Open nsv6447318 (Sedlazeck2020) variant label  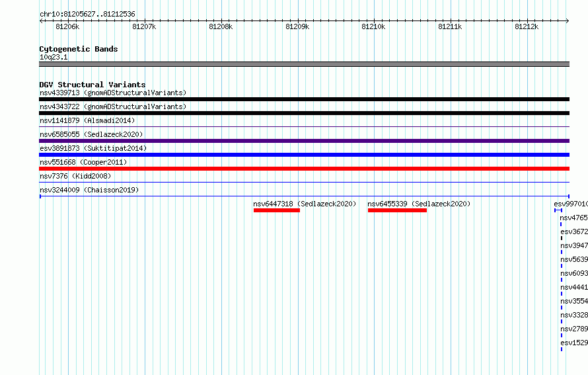click(x=305, y=204)
